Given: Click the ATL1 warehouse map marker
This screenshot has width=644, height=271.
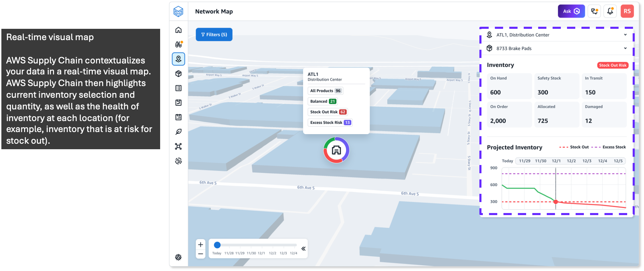Looking at the screenshot, I should click(x=336, y=150).
